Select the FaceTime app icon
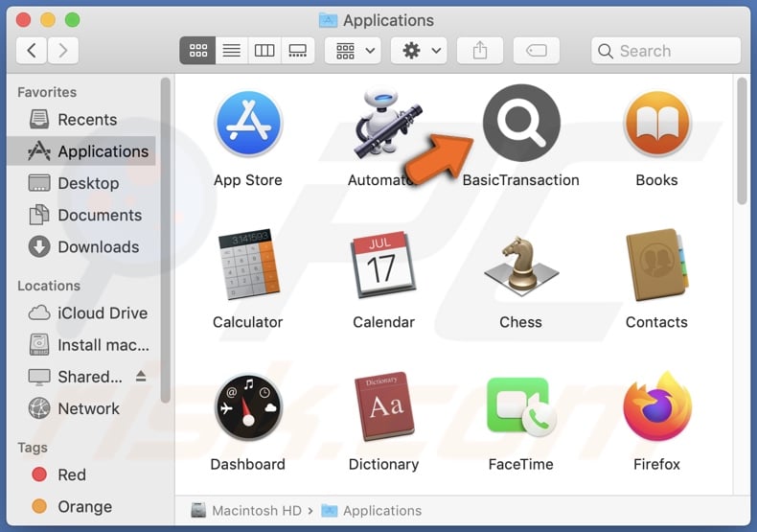This screenshot has width=757, height=532. [521, 406]
